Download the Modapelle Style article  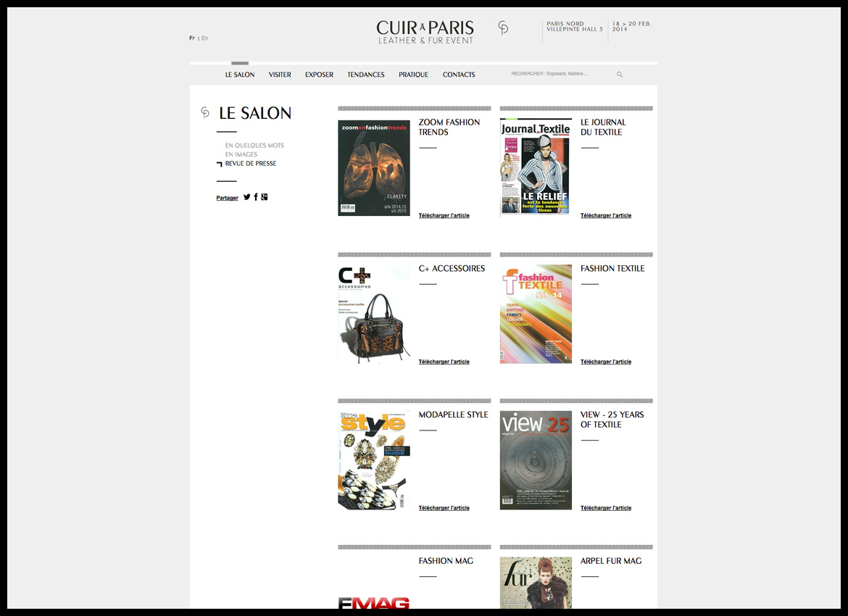pyautogui.click(x=444, y=508)
